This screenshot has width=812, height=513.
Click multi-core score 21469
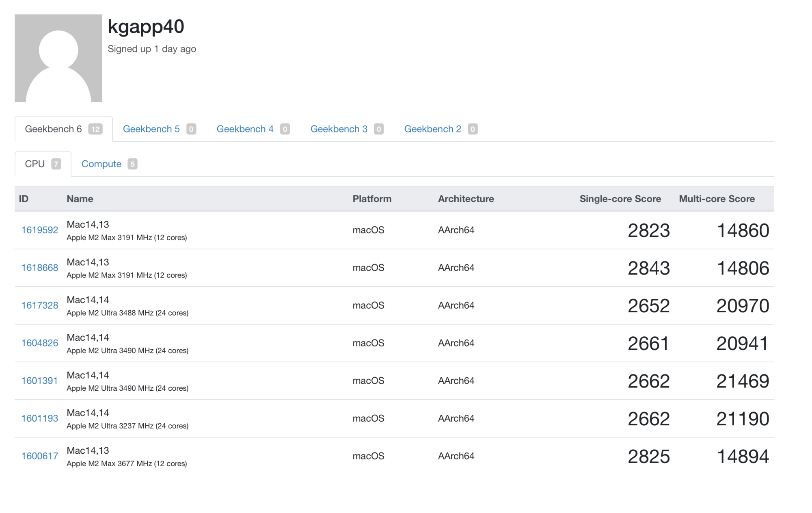click(x=743, y=381)
